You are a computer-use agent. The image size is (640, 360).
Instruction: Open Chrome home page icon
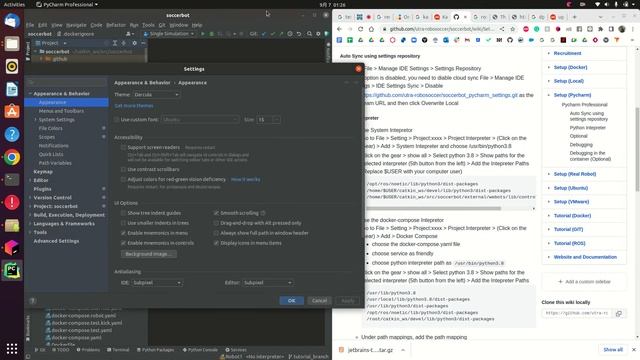371,29
